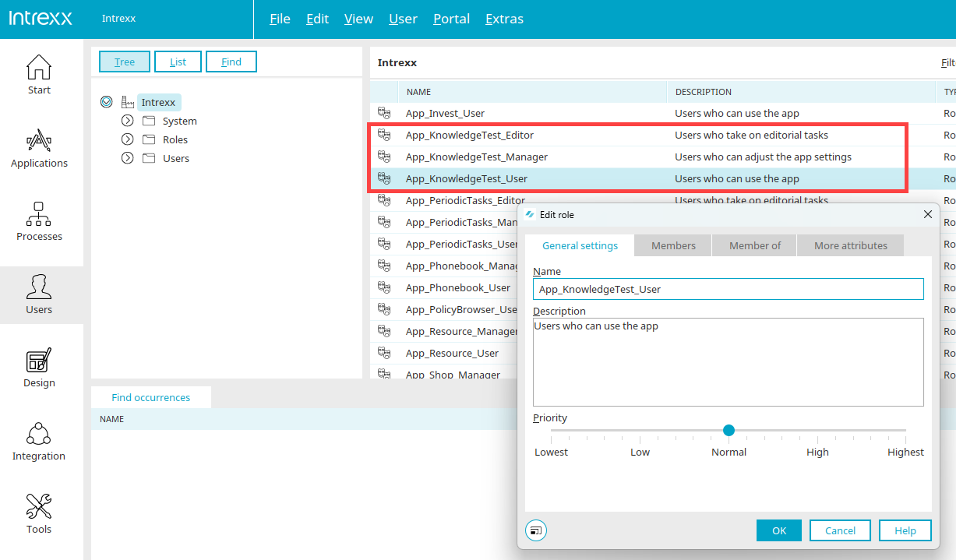This screenshot has height=560, width=956.
Task: Close the Edit role dialog
Action: point(927,214)
